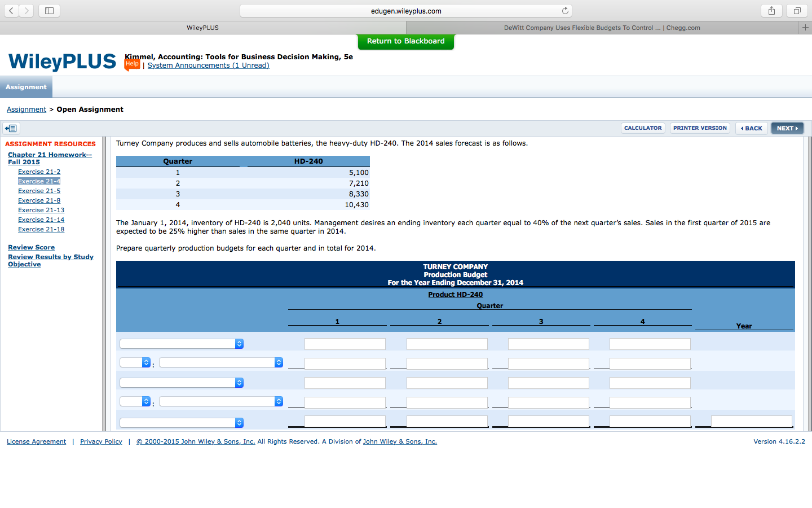The width and height of the screenshot is (812, 508).
Task: Expand second row Add/Less small dropdown
Action: pos(135,362)
